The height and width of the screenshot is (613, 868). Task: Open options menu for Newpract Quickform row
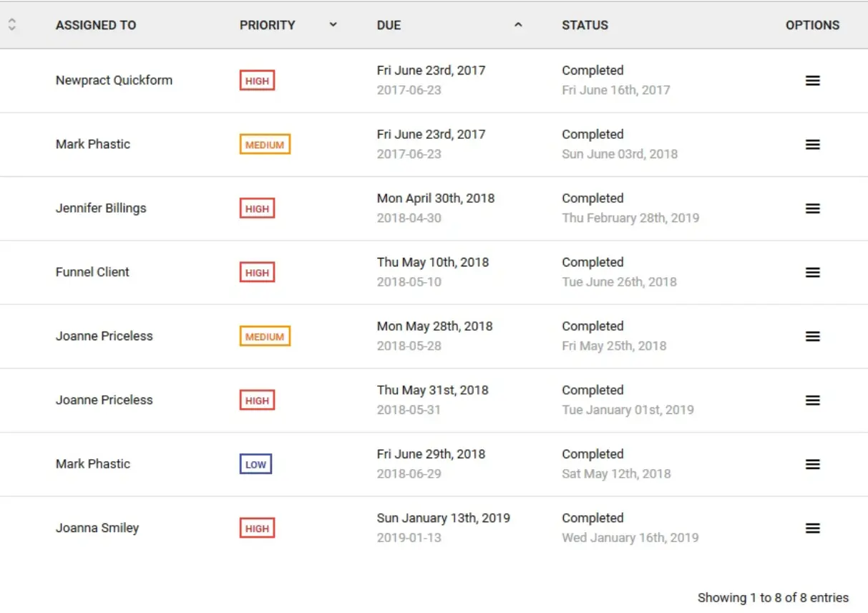click(x=812, y=81)
